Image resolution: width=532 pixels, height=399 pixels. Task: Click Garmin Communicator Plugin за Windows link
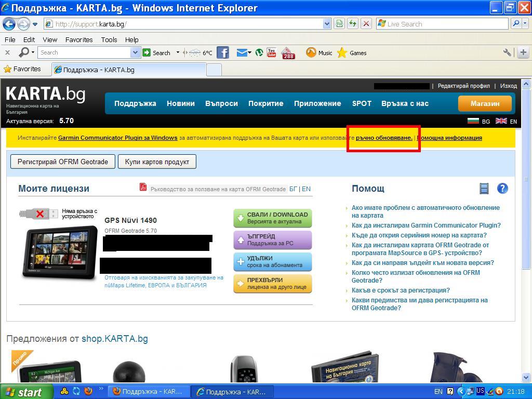point(118,138)
